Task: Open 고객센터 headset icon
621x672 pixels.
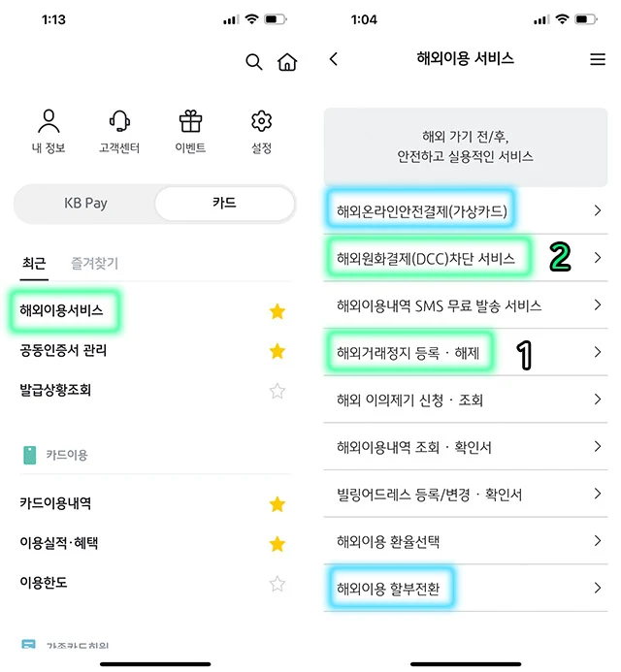Action: pyautogui.click(x=119, y=121)
